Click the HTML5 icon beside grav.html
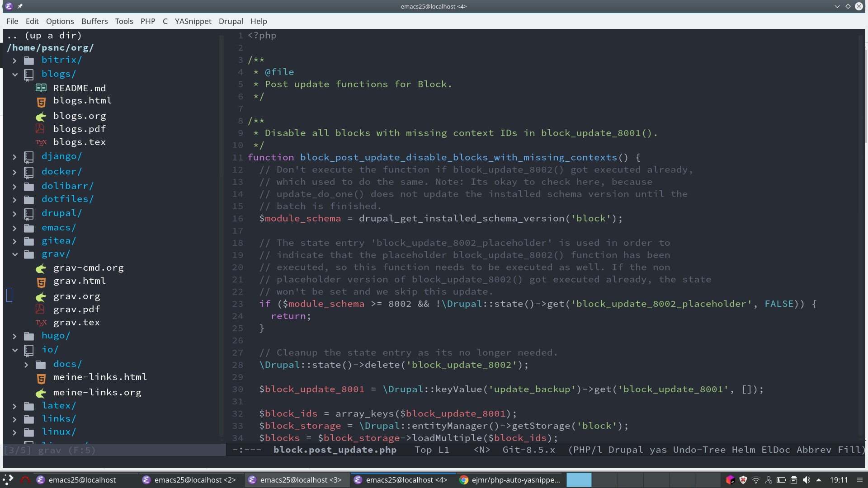Image resolution: width=868 pixels, height=488 pixels. point(41,283)
